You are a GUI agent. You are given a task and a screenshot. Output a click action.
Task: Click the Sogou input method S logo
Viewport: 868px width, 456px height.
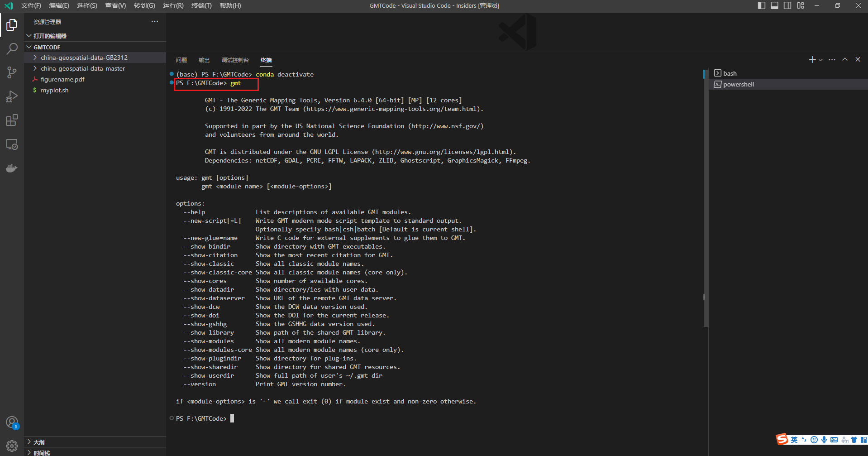click(782, 439)
